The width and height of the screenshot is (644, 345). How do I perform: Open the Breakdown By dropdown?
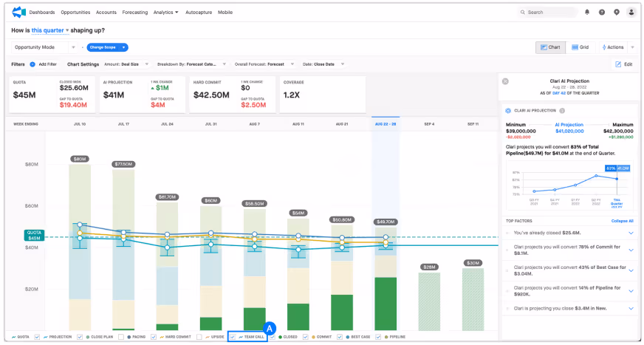pos(192,64)
